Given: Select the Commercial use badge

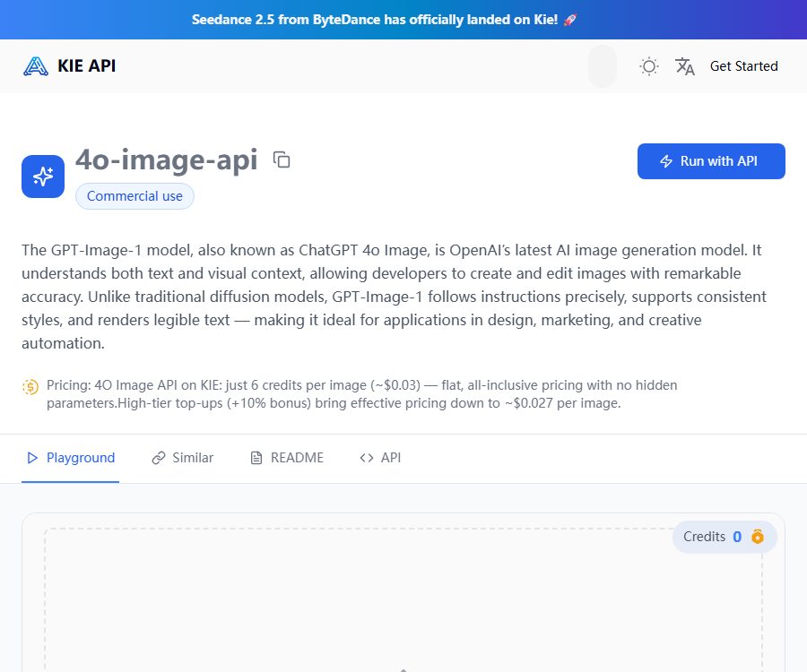Looking at the screenshot, I should pos(134,196).
